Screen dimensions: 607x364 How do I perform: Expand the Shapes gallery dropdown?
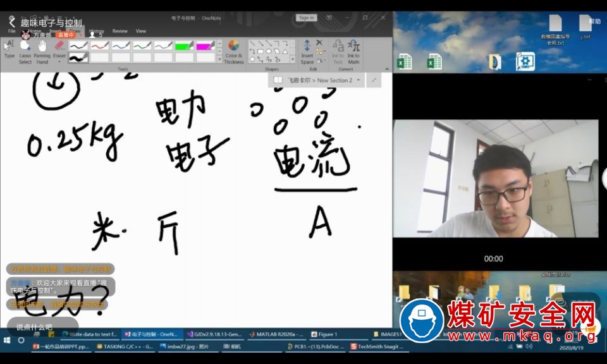[x=291, y=59]
